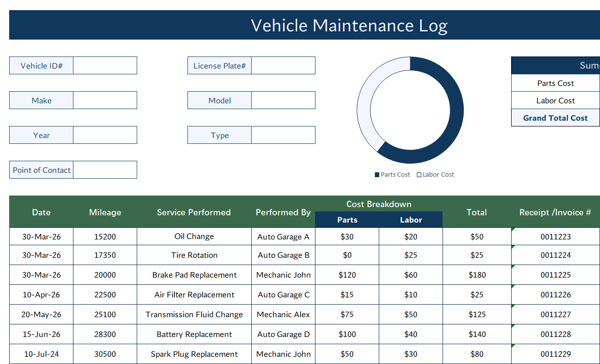Select the empty Year value cell
Image resolution: width=600 pixels, height=364 pixels.
pos(105,135)
